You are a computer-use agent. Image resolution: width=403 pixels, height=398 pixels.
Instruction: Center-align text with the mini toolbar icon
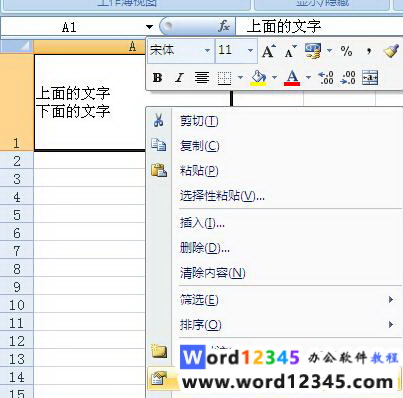point(202,78)
